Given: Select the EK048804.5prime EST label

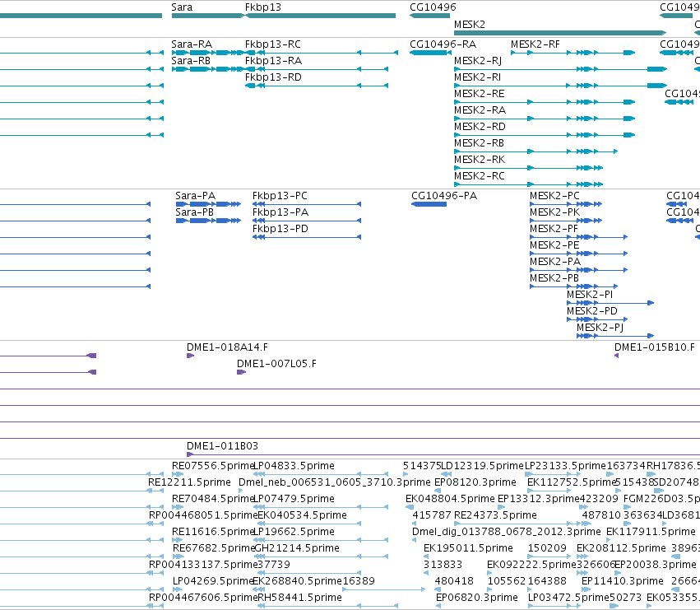Looking at the screenshot, I should (450, 499).
